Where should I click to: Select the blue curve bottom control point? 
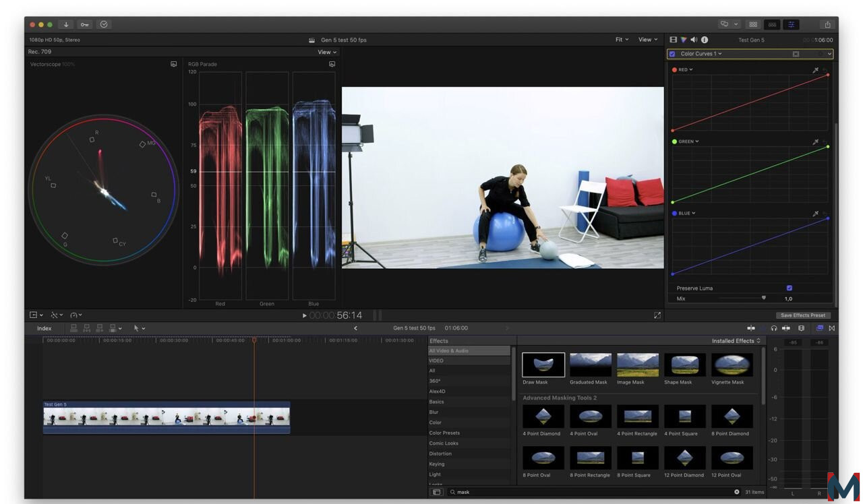672,274
